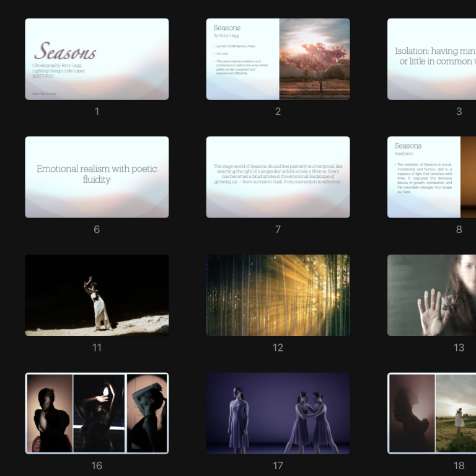Image resolution: width=476 pixels, height=476 pixels.
Task: Click the number 11 below dancer slide
Action: [97, 348]
